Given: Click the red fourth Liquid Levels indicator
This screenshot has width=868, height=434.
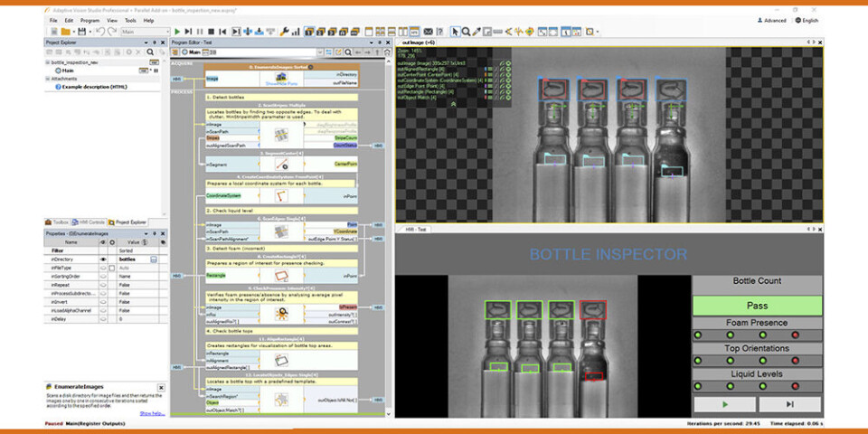Looking at the screenshot, I should (x=796, y=386).
